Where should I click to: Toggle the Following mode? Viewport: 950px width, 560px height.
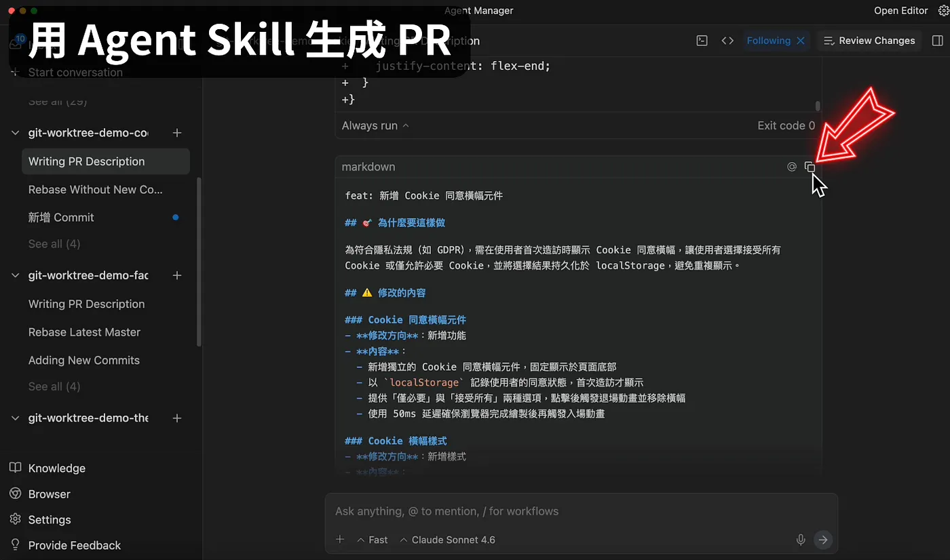point(768,41)
